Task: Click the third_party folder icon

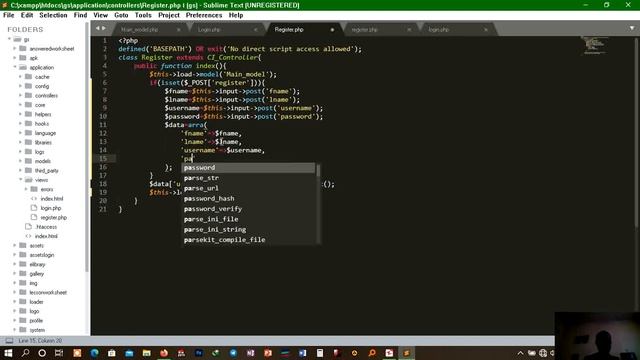Action: 28,171
